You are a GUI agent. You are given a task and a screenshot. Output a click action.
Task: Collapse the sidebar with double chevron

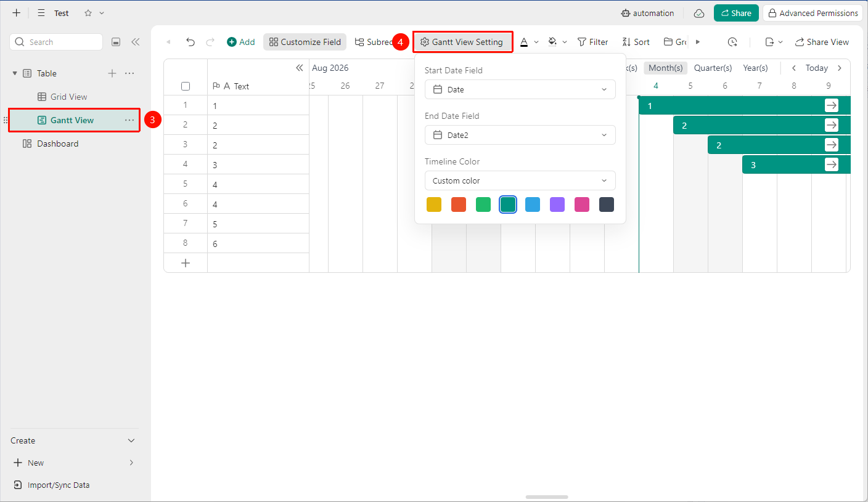(136, 42)
